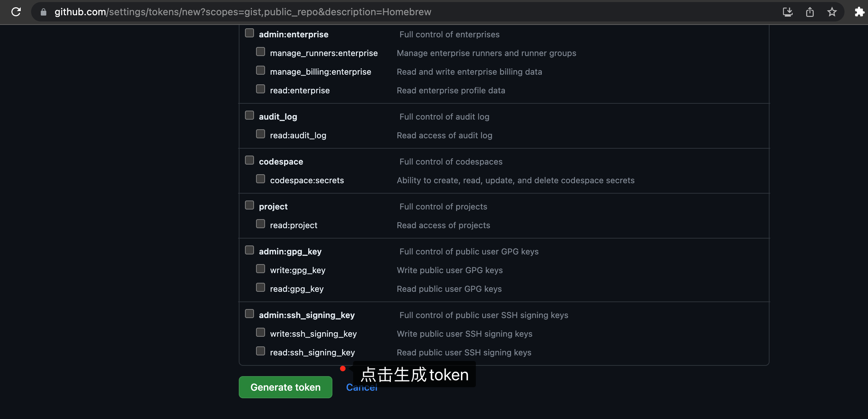This screenshot has width=868, height=419.
Task: Check the manage_runners:enterprise checkbox
Action: coord(261,52)
